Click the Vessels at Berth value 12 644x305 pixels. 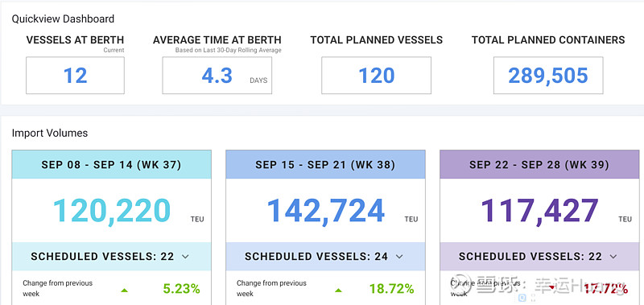(75, 76)
